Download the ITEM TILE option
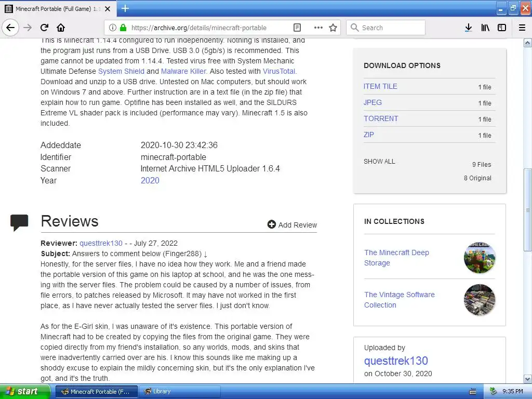This screenshot has height=399, width=532. pos(380,86)
